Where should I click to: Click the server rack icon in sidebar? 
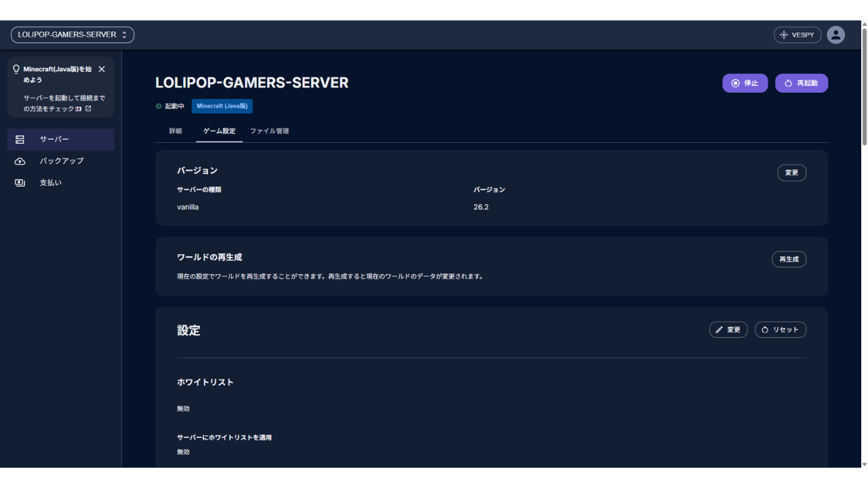20,140
